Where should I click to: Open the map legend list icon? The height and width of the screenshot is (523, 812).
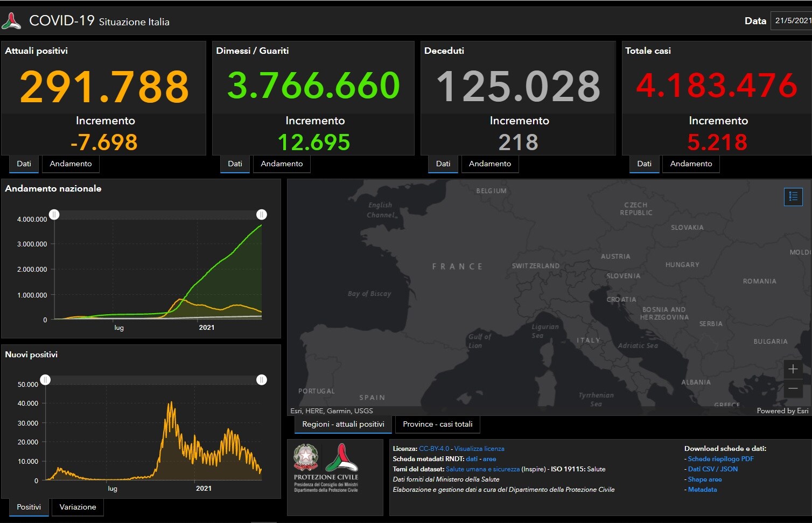click(x=793, y=197)
